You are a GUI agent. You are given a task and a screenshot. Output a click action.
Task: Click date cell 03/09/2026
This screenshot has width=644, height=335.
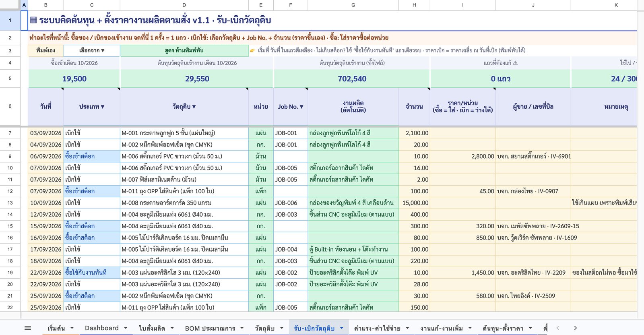46,133
